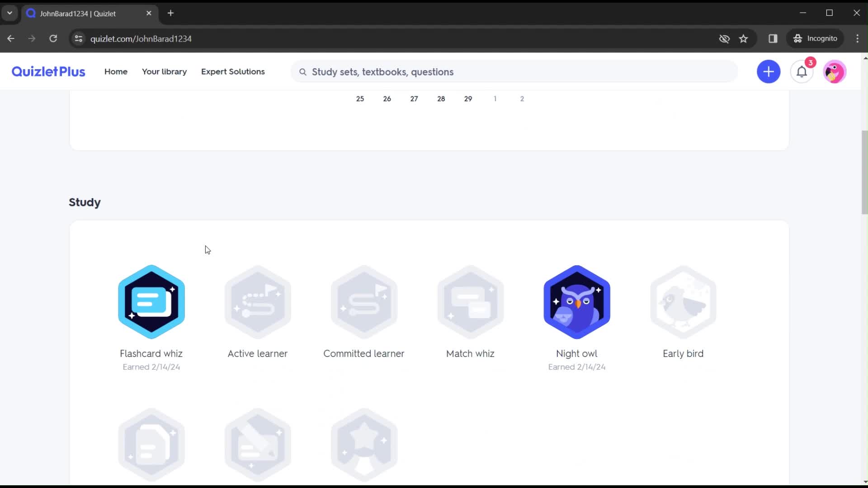Click the Expert Solutions menu link

232,71
